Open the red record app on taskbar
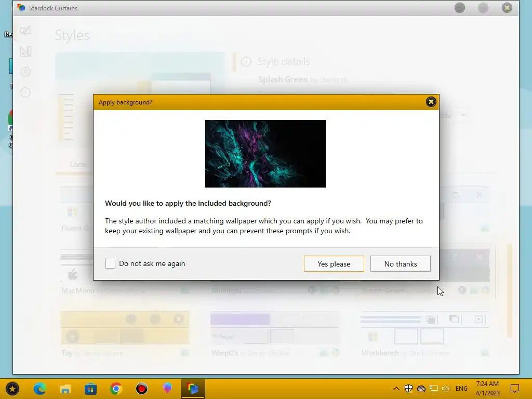Screen dimensions: 532x399 [x=141, y=389]
